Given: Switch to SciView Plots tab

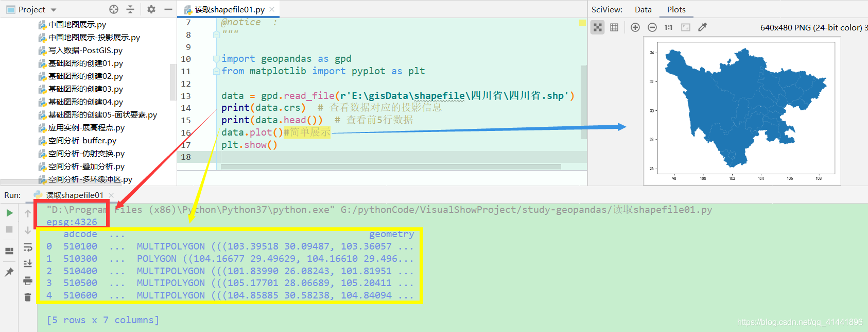Looking at the screenshot, I should click(676, 9).
